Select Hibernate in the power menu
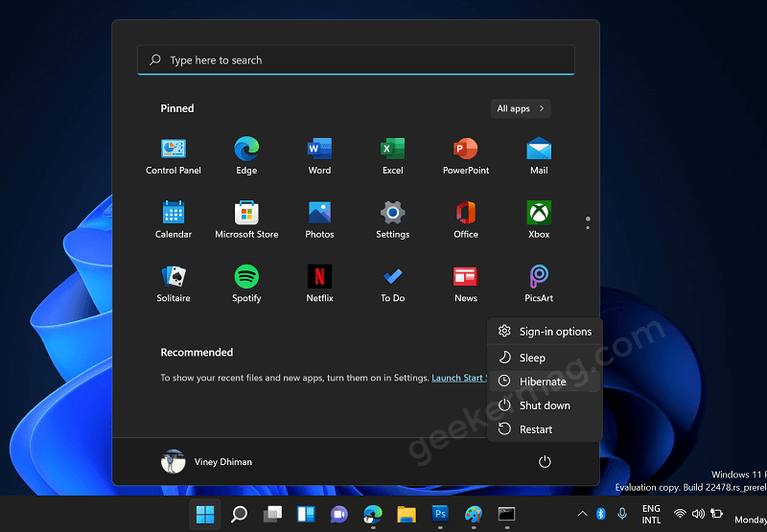Viewport: 767px width, 532px height. click(545, 382)
